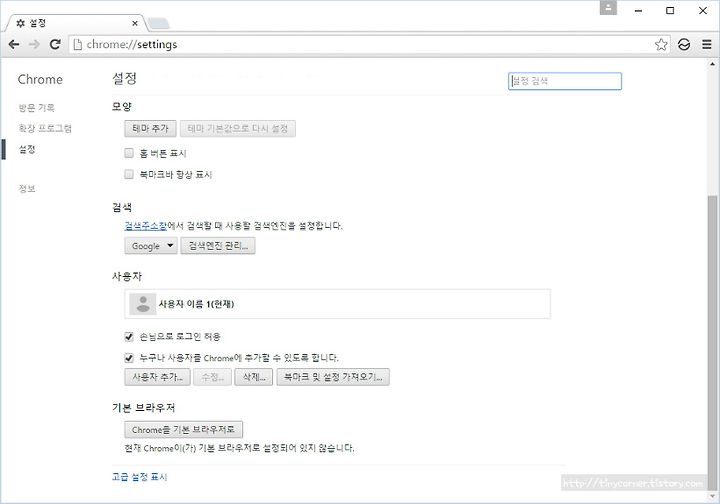Click the forward navigation arrow
Image resolution: width=720 pixels, height=504 pixels.
[x=34, y=45]
